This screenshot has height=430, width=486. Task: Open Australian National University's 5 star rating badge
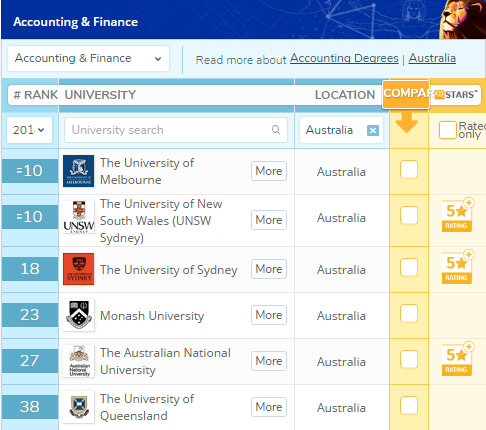457,359
